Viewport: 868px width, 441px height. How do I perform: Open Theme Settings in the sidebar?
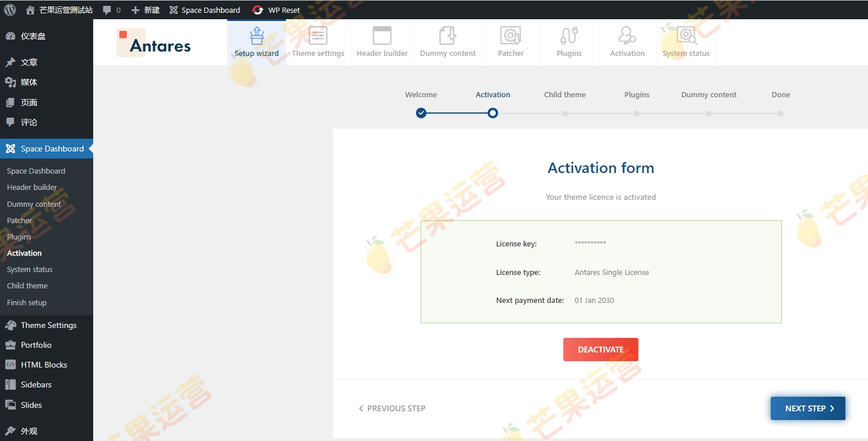pos(48,325)
